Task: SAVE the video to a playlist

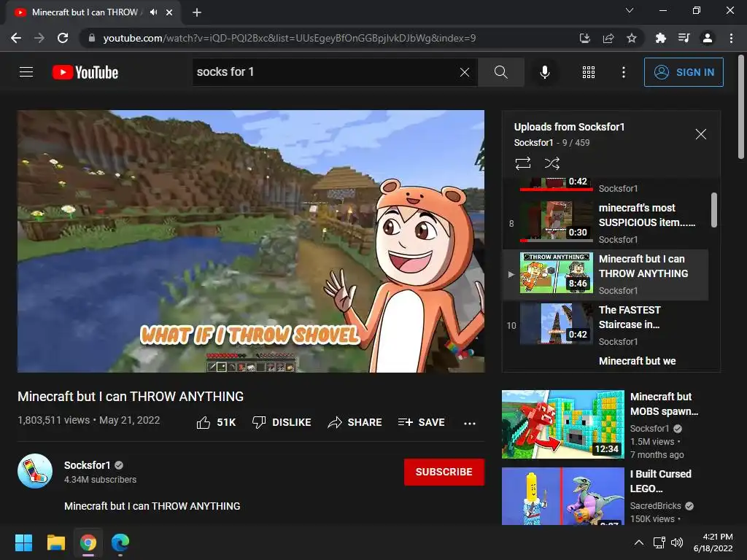Action: click(421, 422)
